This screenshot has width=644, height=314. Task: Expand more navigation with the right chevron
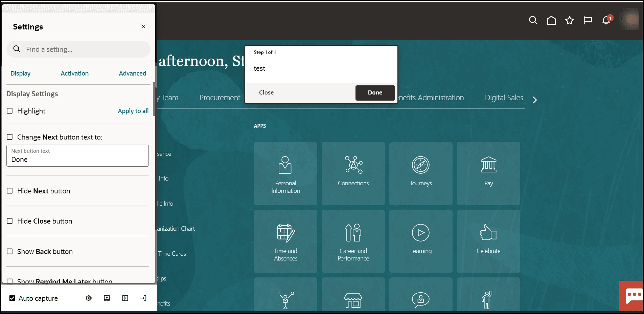(535, 100)
